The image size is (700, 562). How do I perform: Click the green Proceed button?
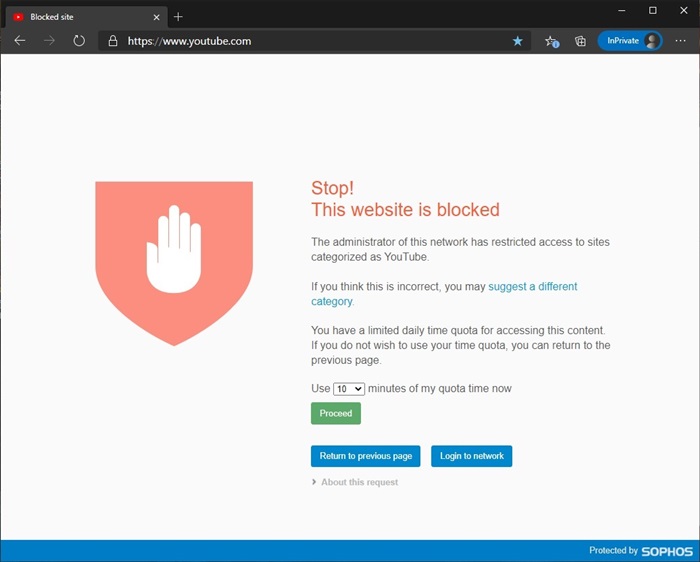[336, 413]
